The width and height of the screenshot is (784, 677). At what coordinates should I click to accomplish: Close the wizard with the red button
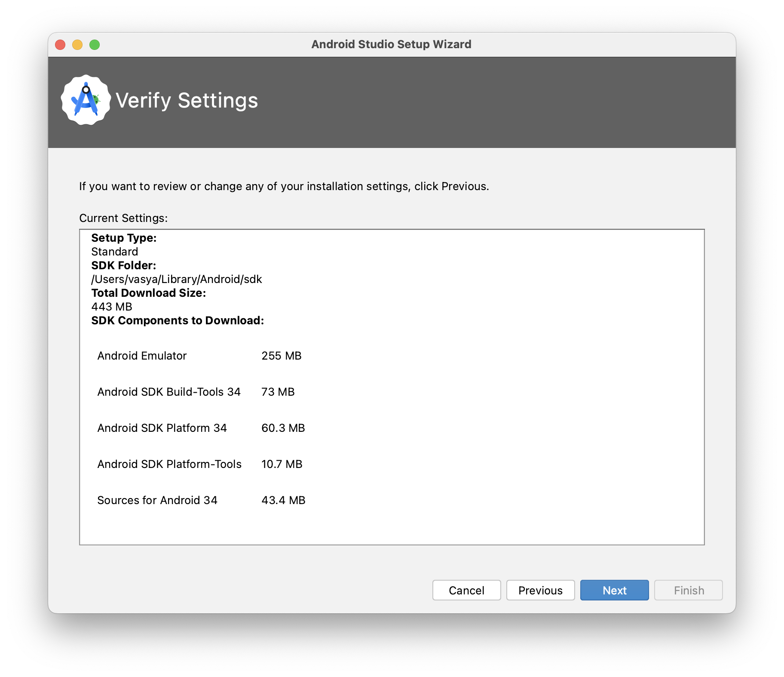pos(60,45)
